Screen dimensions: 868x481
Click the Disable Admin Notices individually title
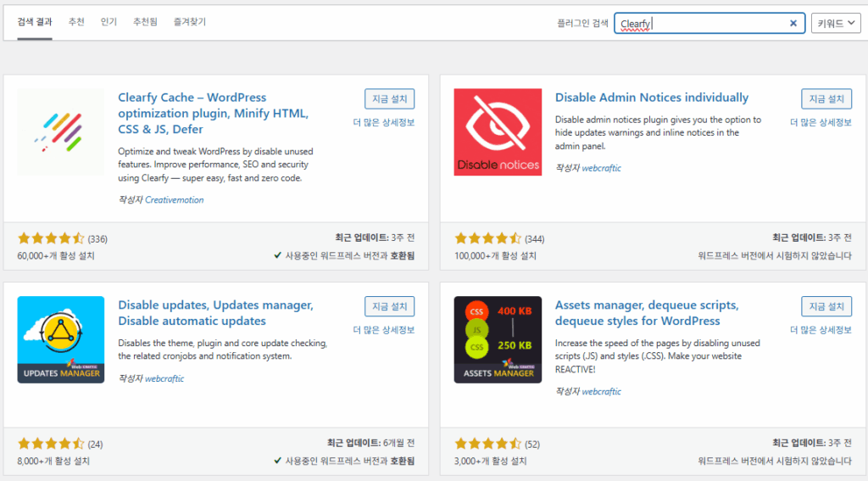click(652, 98)
